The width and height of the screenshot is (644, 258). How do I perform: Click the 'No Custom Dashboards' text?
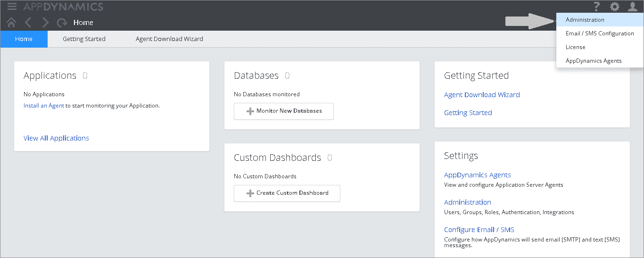tap(265, 176)
